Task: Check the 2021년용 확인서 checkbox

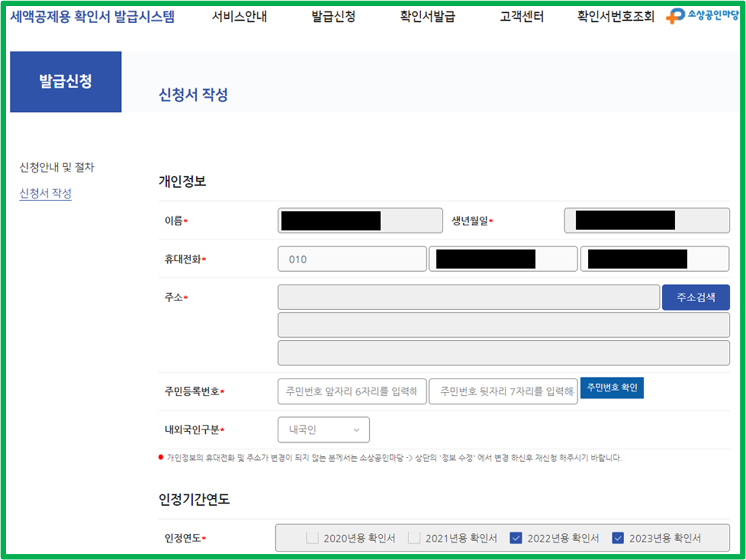Action: pyautogui.click(x=415, y=538)
